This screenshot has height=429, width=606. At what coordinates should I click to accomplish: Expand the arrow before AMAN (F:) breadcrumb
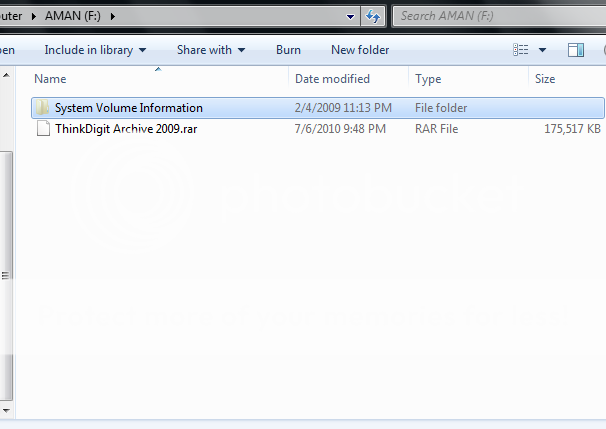34,16
